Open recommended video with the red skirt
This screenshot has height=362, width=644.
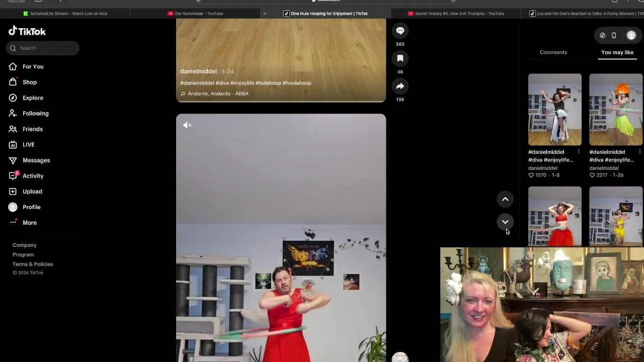[x=554, y=216]
